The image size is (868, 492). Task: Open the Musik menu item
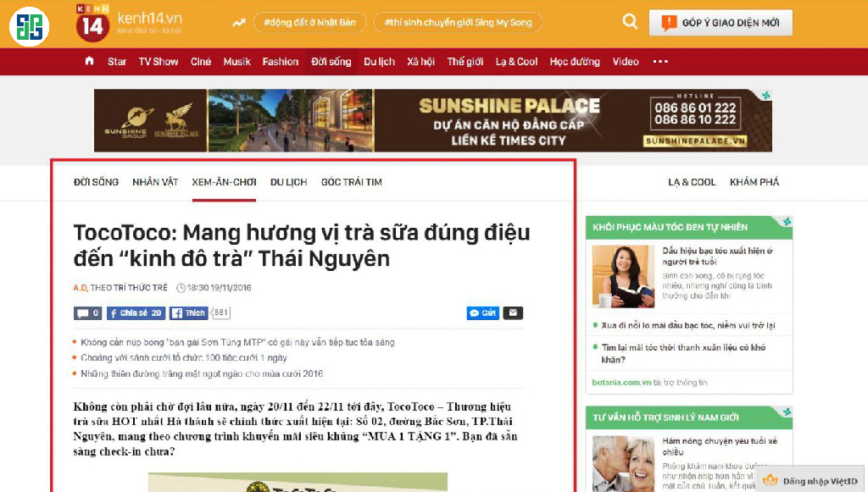click(237, 61)
